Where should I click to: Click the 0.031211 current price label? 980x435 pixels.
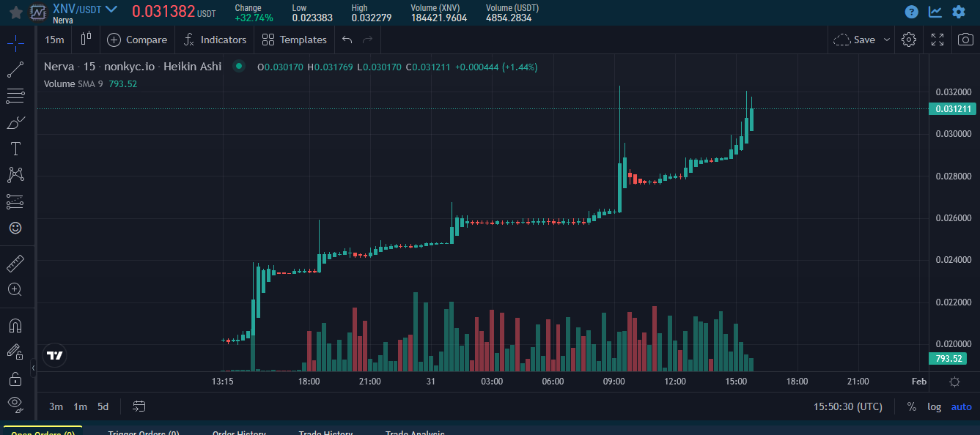point(953,109)
